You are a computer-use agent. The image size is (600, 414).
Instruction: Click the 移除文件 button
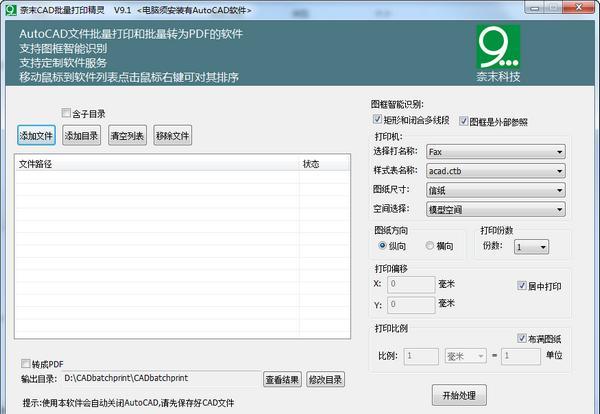173,135
